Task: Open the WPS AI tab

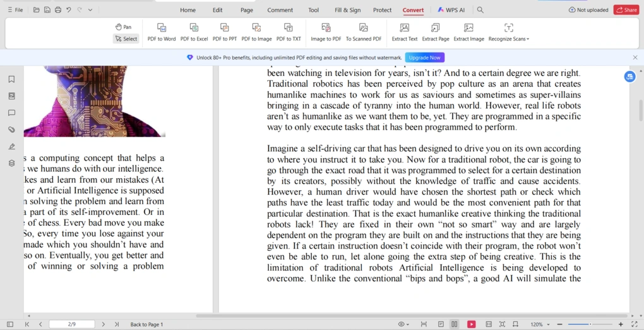Action: pos(451,10)
